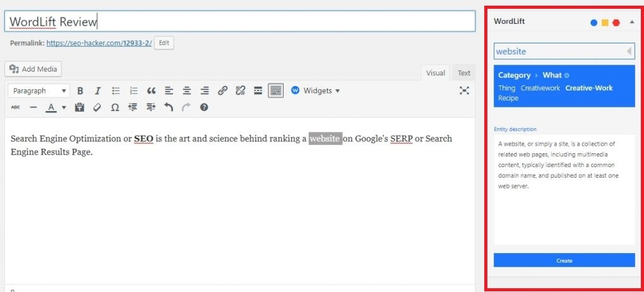Click the WordLift entity search field

pyautogui.click(x=558, y=51)
